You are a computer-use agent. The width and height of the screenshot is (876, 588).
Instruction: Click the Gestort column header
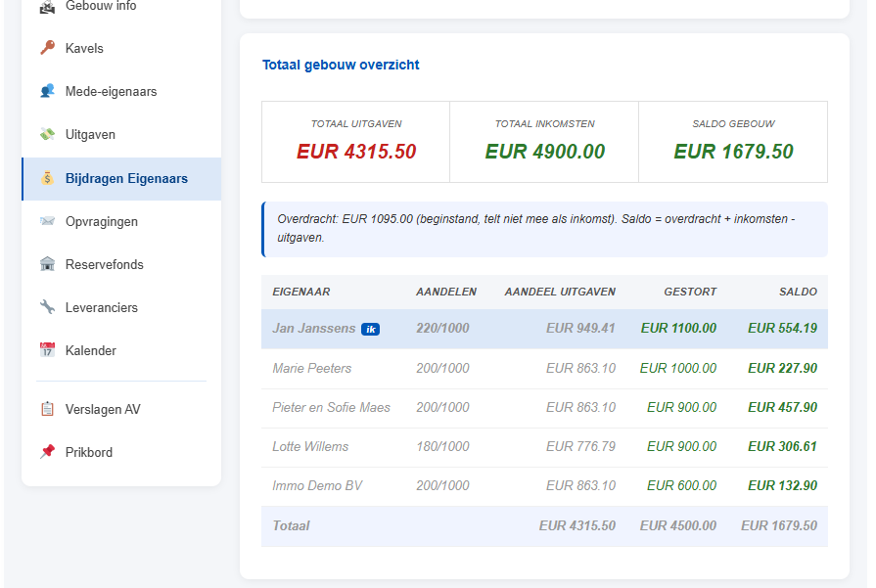[690, 293]
